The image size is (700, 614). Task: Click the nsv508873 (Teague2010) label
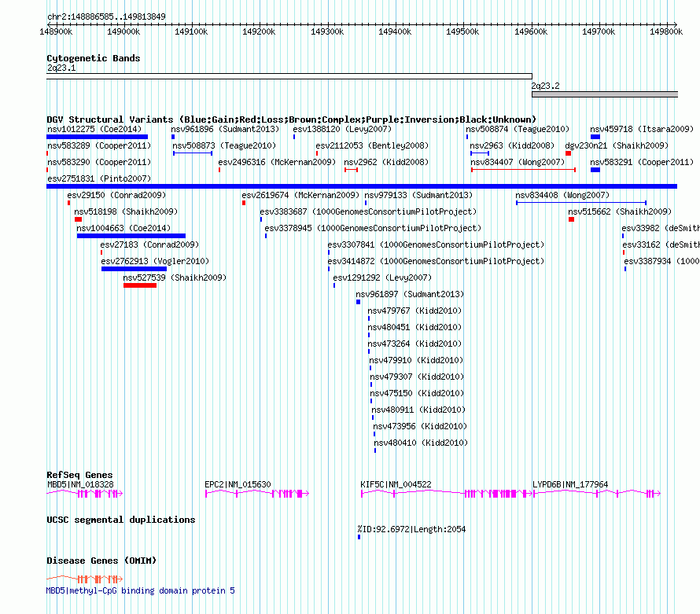[x=224, y=145]
